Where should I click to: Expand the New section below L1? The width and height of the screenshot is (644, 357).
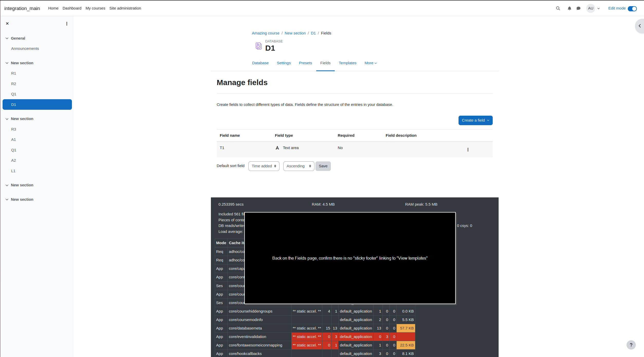tap(7, 185)
